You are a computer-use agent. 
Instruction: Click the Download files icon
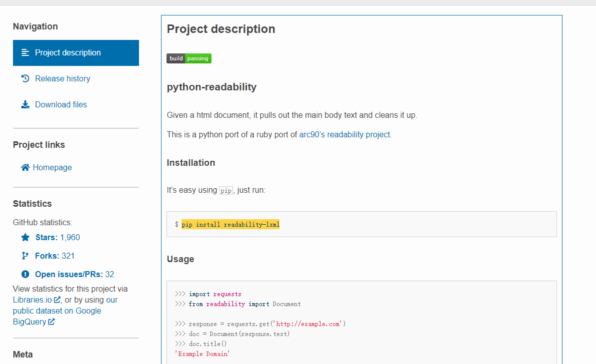pos(24,104)
